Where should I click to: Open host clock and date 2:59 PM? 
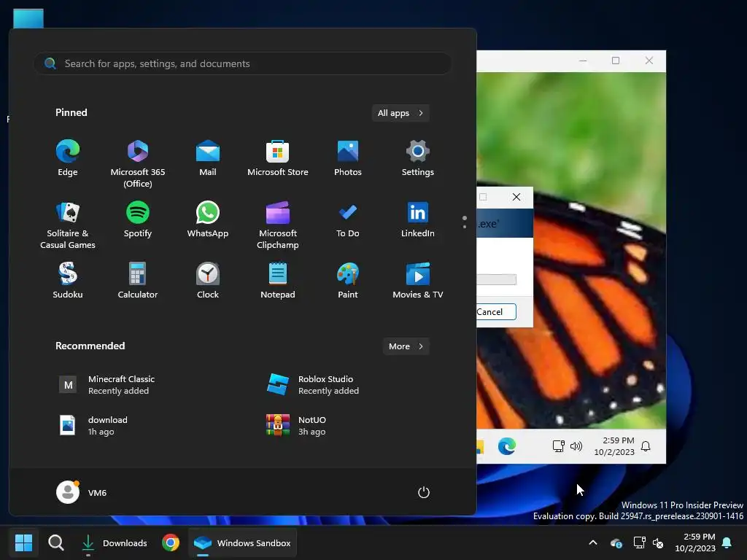coord(695,542)
